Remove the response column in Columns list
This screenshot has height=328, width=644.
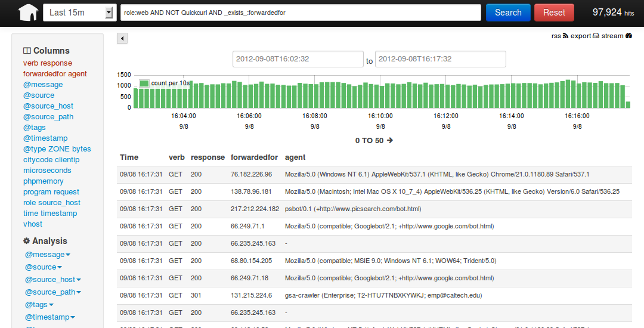(x=57, y=63)
